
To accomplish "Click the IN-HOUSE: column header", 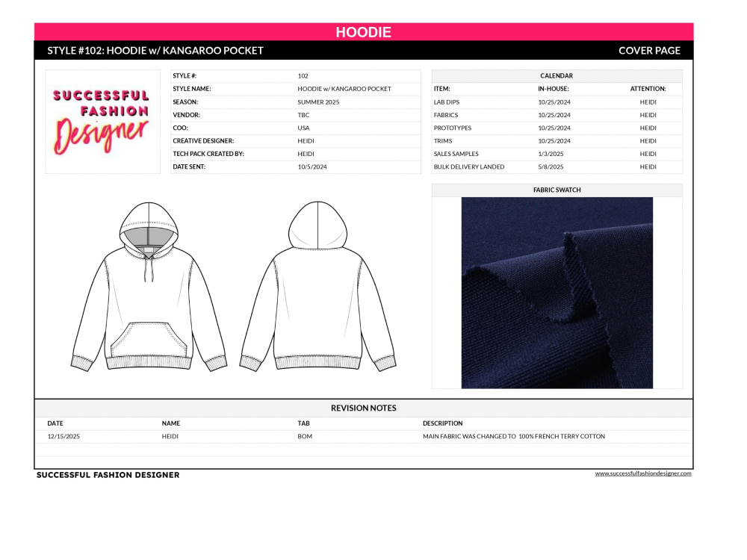I will (x=553, y=89).
